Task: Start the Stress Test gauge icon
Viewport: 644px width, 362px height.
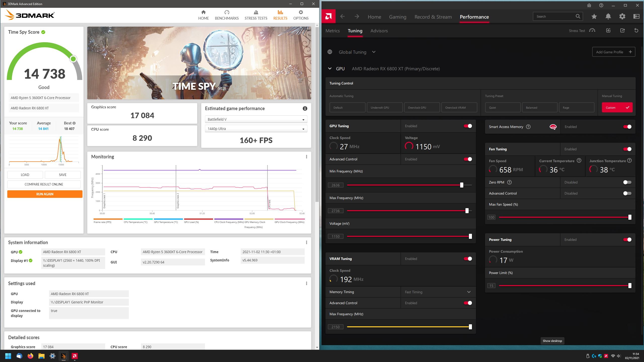Action: [592, 30]
